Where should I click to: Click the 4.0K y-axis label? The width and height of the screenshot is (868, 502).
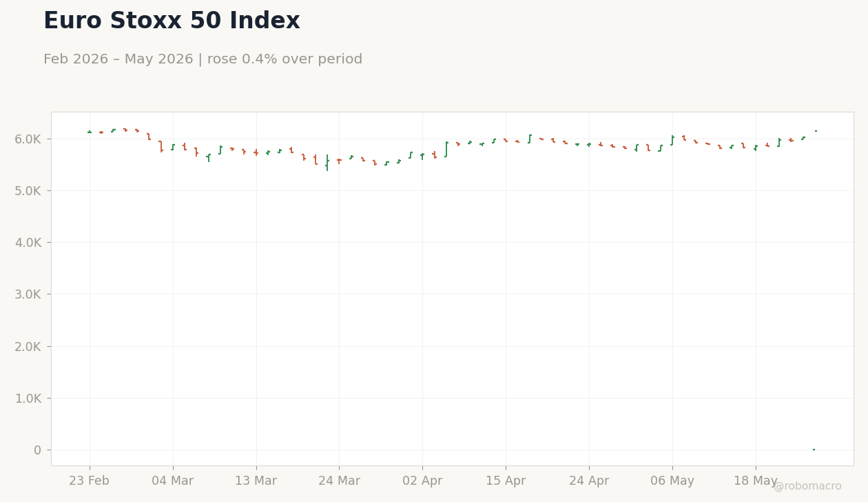click(x=28, y=242)
